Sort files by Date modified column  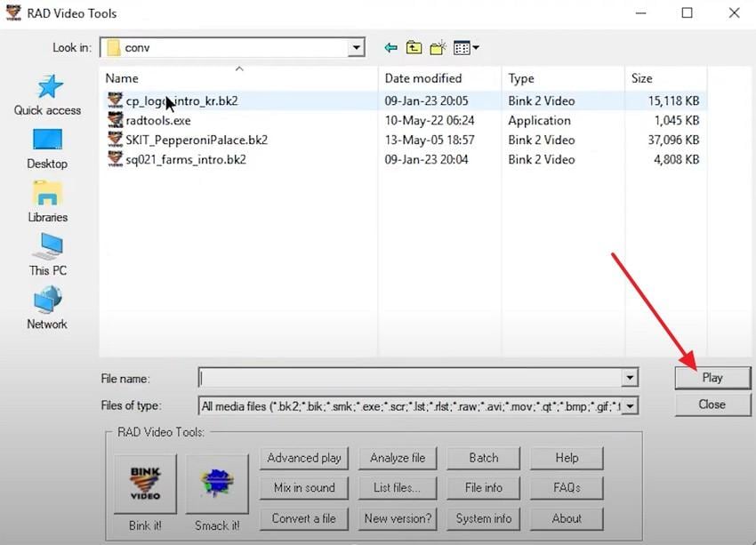pos(439,78)
